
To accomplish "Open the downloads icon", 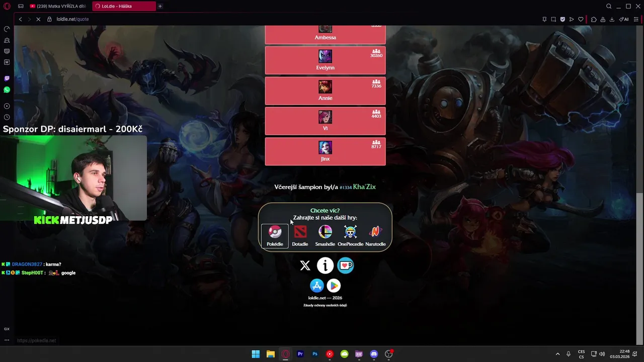I will [x=612, y=19].
